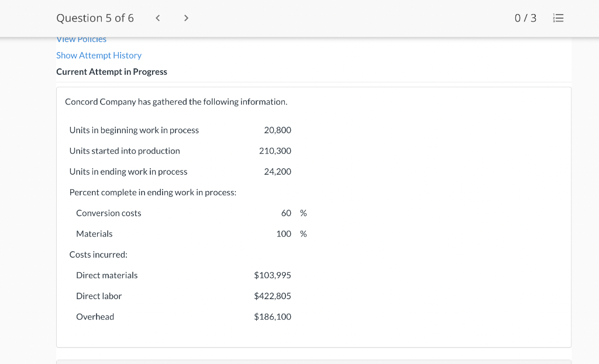Click the 'Materials' row label
The width and height of the screenshot is (599, 364).
(94, 234)
